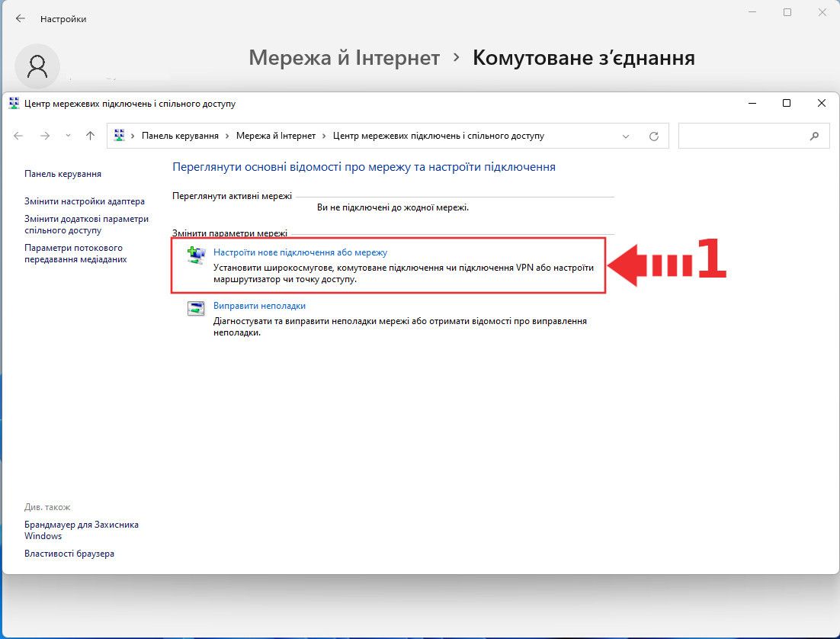Navigate forward in Control Panel window
Screen dimensions: 840x639
coord(45,136)
